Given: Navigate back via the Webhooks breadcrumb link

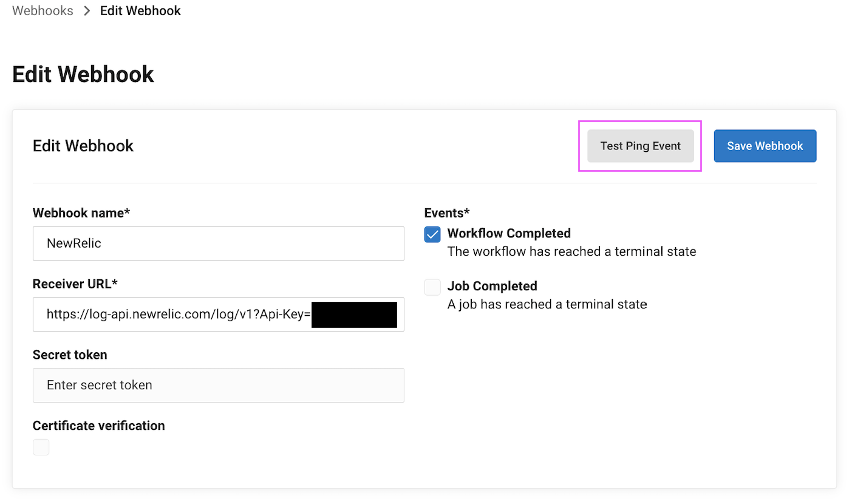Looking at the screenshot, I should tap(42, 10).
